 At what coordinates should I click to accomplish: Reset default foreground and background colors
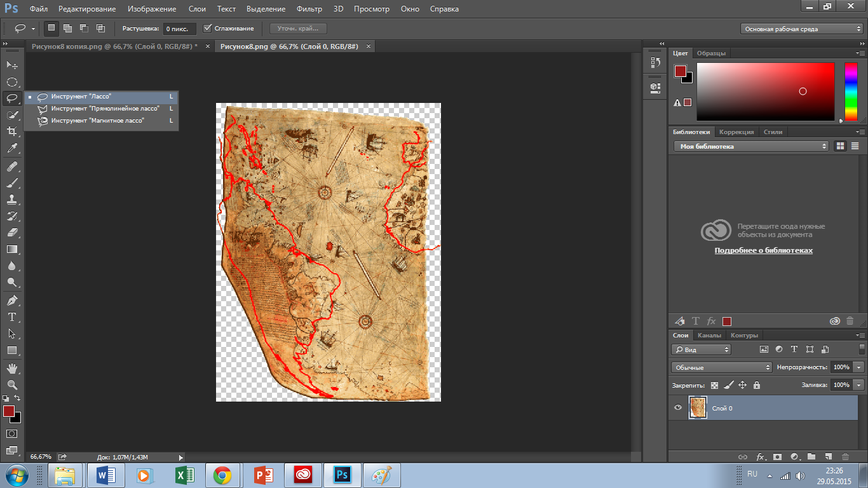(x=6, y=398)
